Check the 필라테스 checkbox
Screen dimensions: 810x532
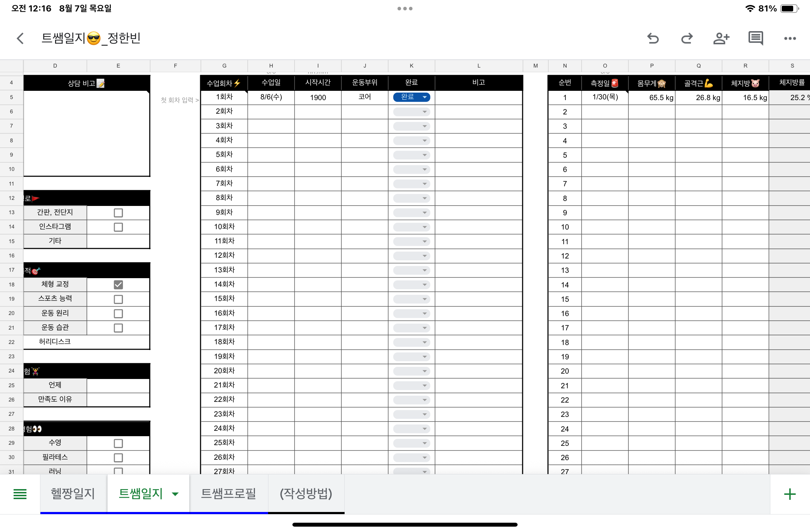pyautogui.click(x=118, y=458)
